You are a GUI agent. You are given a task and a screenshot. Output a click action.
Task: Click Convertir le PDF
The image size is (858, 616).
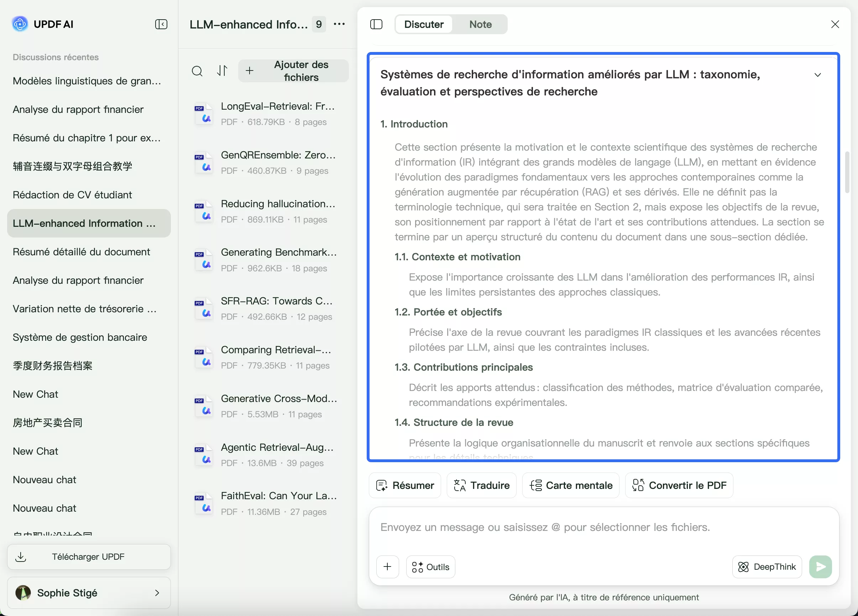[678, 485]
